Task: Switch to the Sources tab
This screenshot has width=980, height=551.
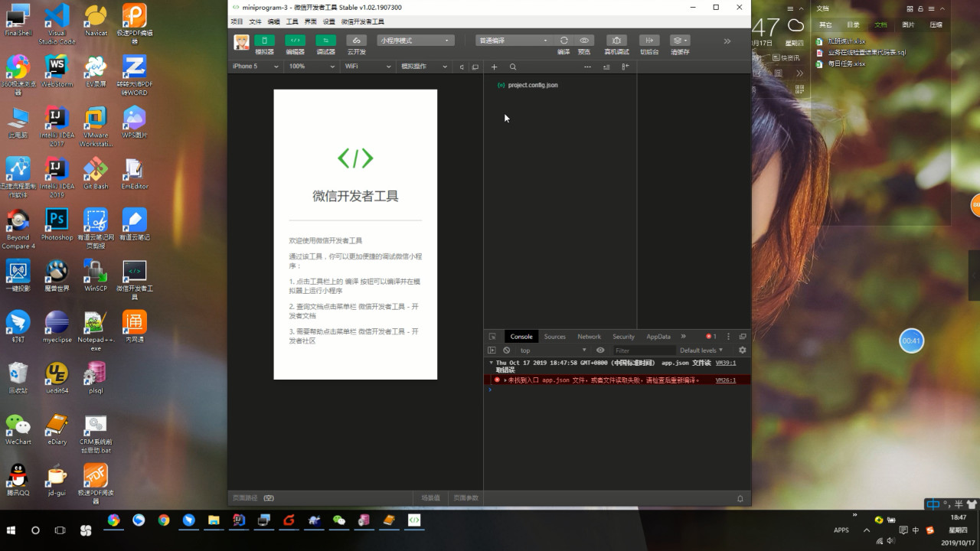Action: click(x=555, y=337)
